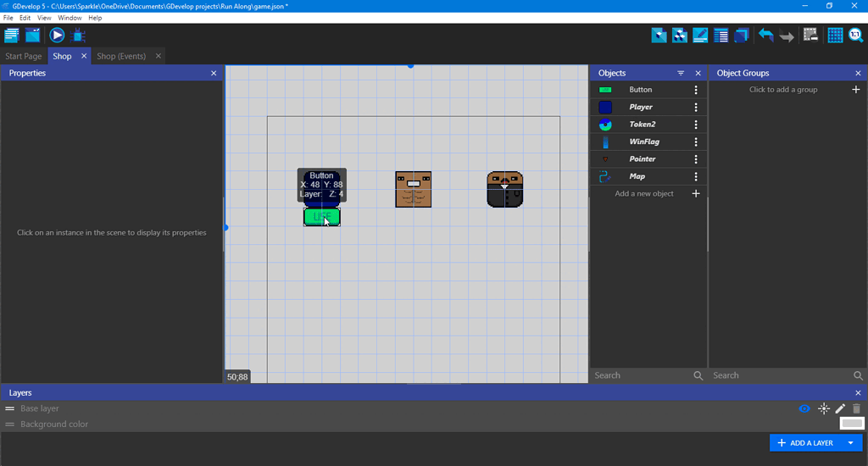868x466 pixels.
Task: Close the Shop (Events) tab
Action: pyautogui.click(x=159, y=56)
